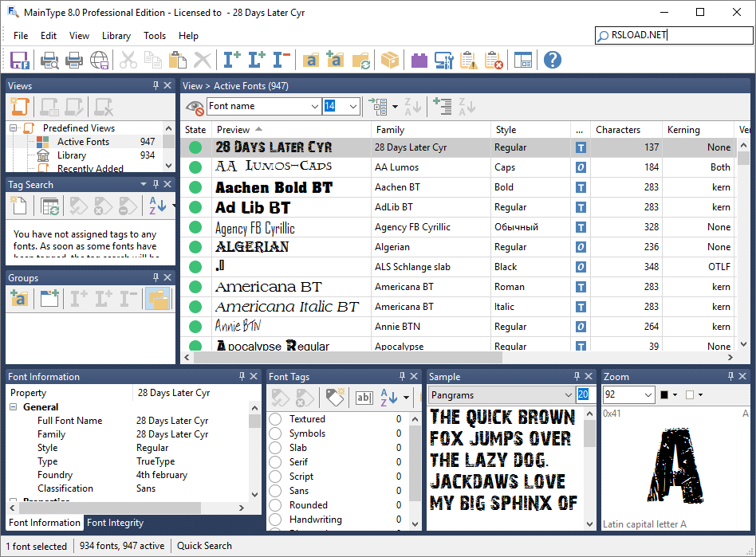Click the package icon in the toolbar

(x=390, y=60)
